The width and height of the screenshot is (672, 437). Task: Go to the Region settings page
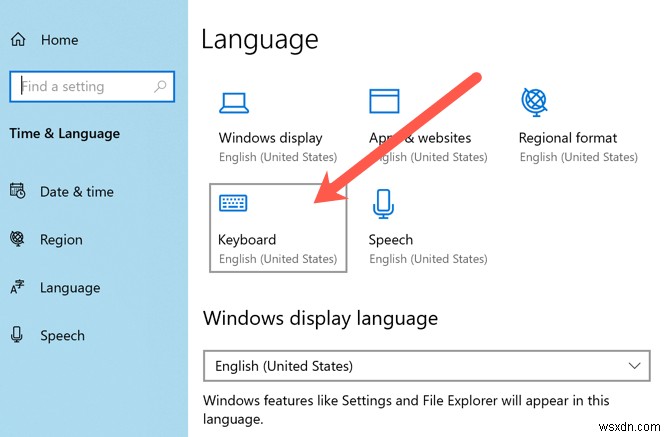(x=61, y=239)
